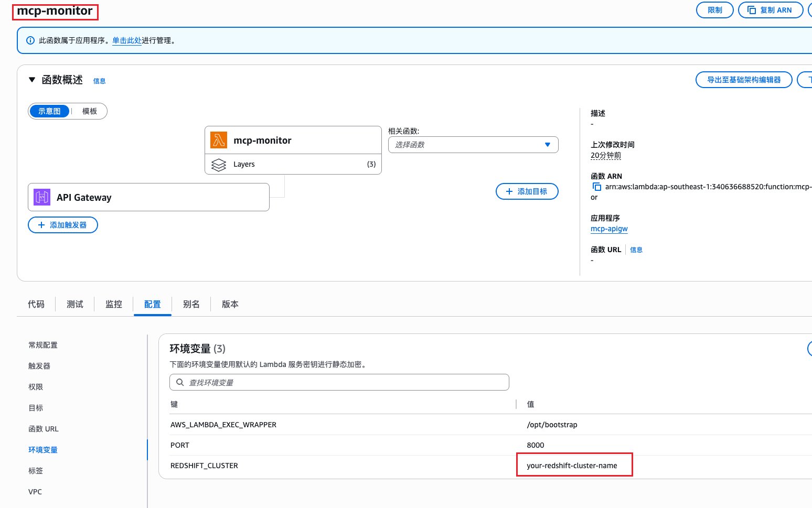Click the REDSHIFT_CLUSTER key
The width and height of the screenshot is (812, 508).
[x=204, y=466]
